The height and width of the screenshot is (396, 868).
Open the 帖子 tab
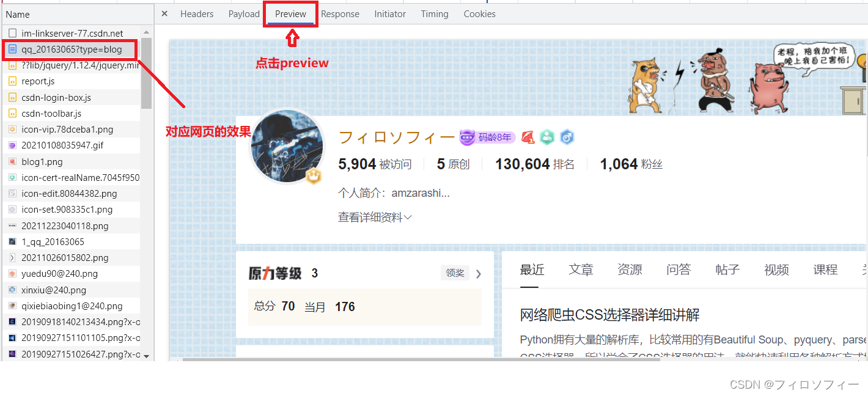727,269
